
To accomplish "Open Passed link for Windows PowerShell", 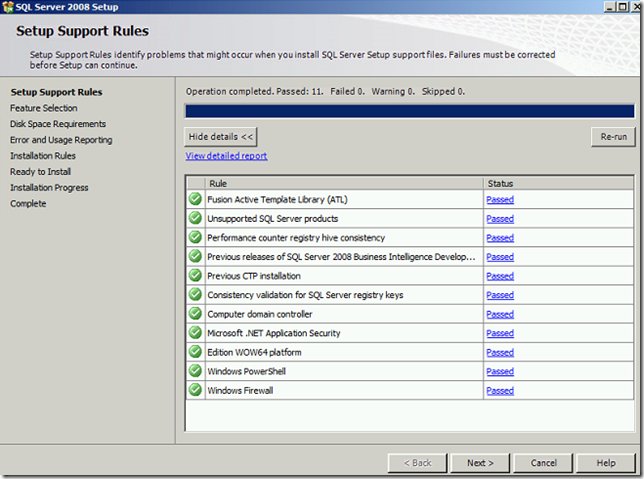I will tap(500, 371).
